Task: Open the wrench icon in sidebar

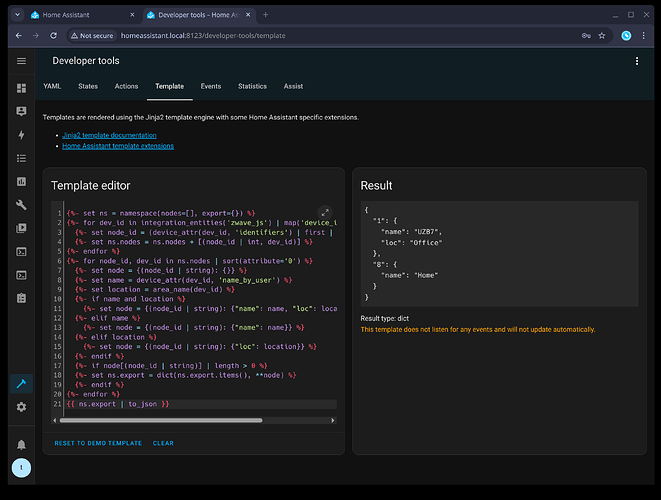Action: coord(21,205)
